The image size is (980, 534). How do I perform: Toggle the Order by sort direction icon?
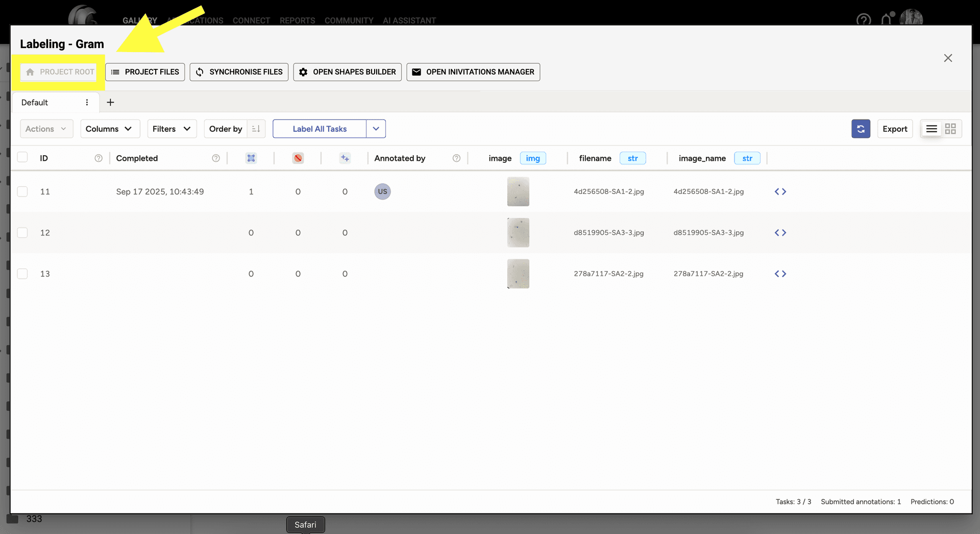256,129
